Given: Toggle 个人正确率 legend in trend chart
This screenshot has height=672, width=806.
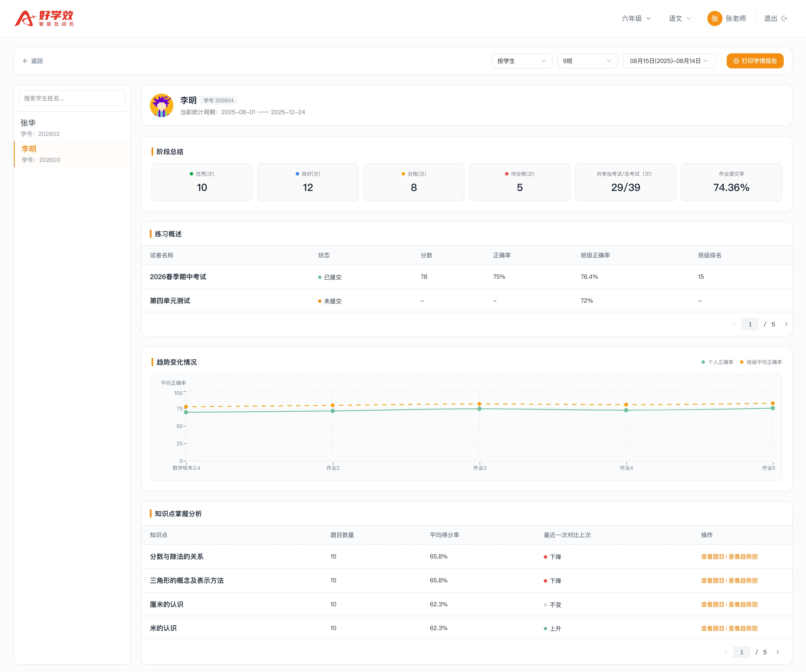Looking at the screenshot, I should point(717,362).
